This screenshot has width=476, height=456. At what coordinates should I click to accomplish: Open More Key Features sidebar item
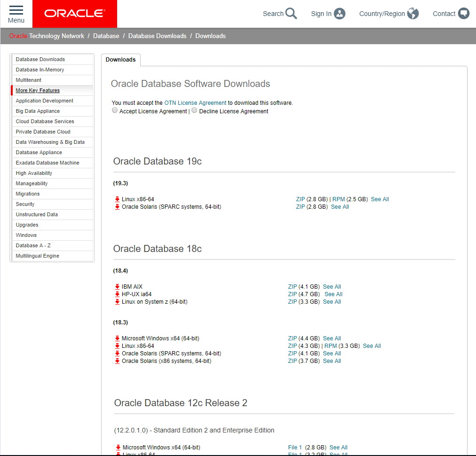pos(52,90)
